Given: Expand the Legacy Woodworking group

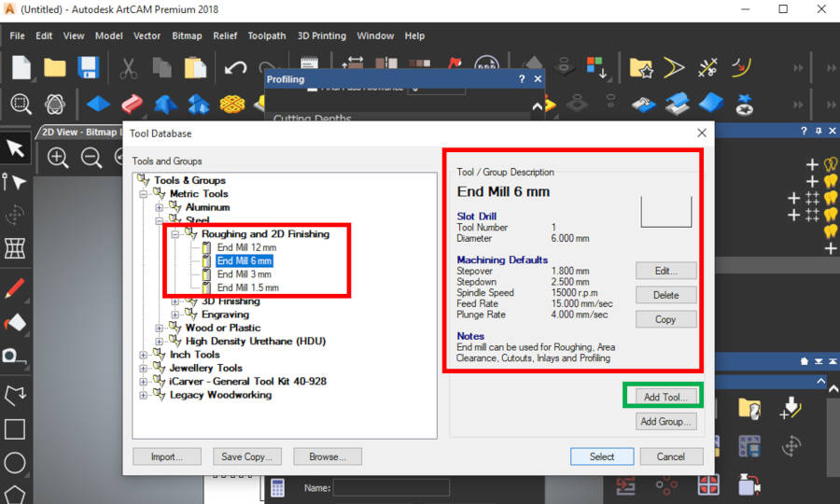Looking at the screenshot, I should 144,395.
